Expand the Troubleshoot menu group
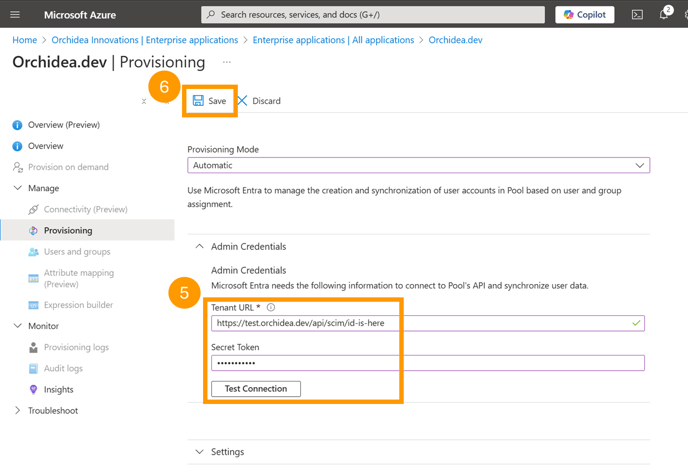Image resolution: width=688 pixels, height=470 pixels. (x=18, y=410)
